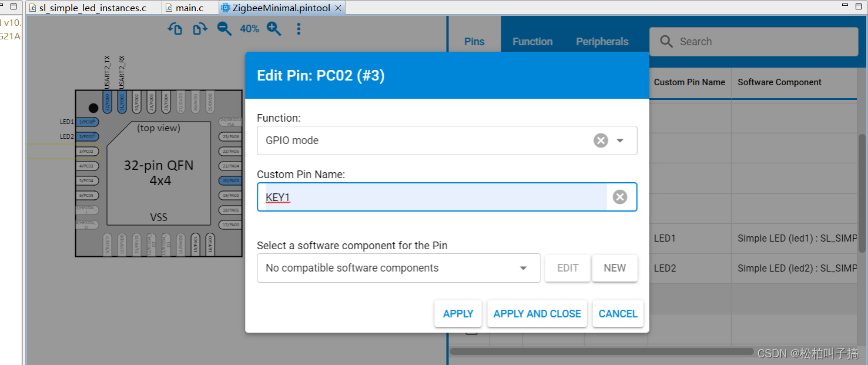Zoom in using the magnifier plus icon
Viewport: 868px width, 365px height.
tap(274, 28)
